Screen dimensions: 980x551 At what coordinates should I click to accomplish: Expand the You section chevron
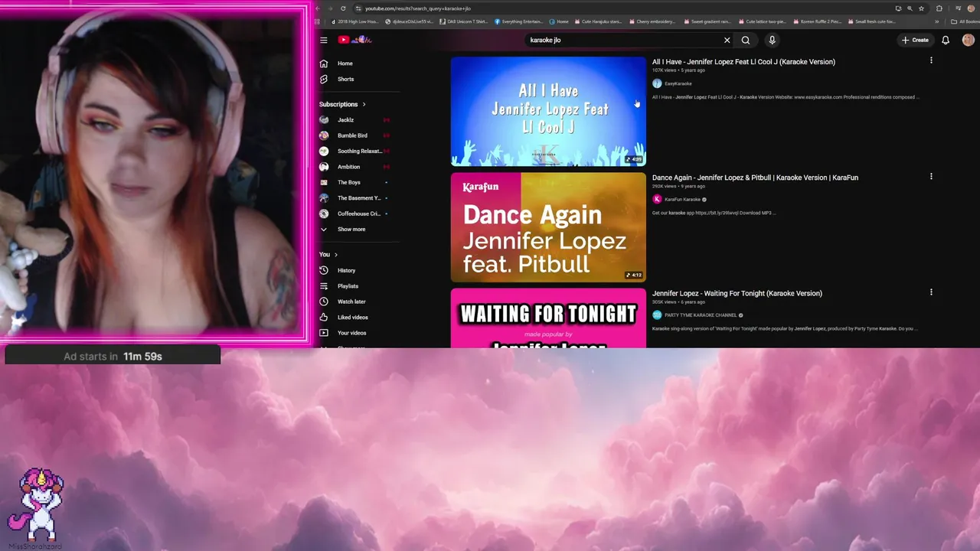tap(336, 254)
